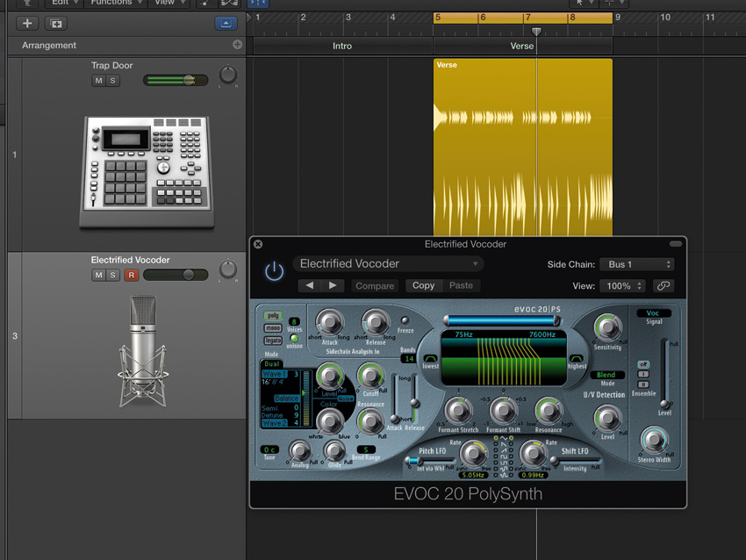This screenshot has height=560, width=746.
Task: Select Ensemble mode I
Action: [642, 375]
